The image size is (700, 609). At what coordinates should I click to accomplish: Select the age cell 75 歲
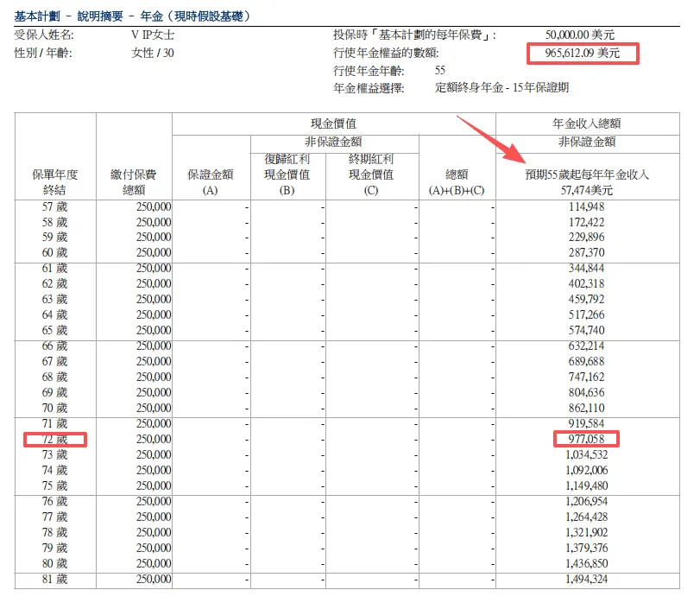pyautogui.click(x=55, y=485)
